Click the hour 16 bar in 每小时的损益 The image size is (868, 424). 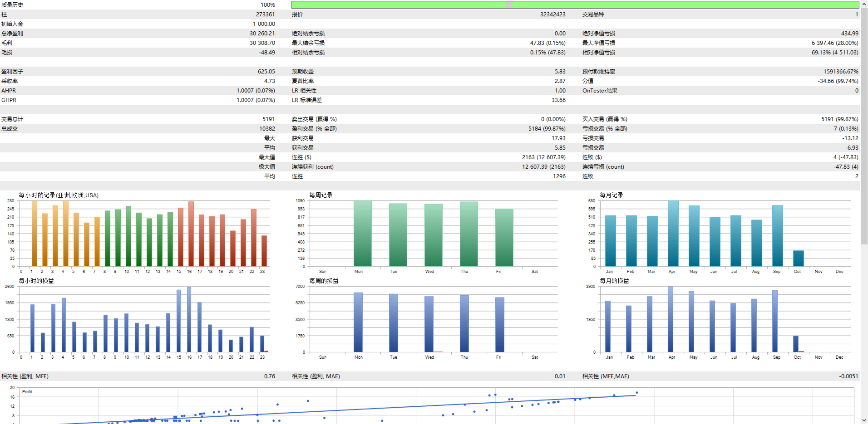point(189,319)
